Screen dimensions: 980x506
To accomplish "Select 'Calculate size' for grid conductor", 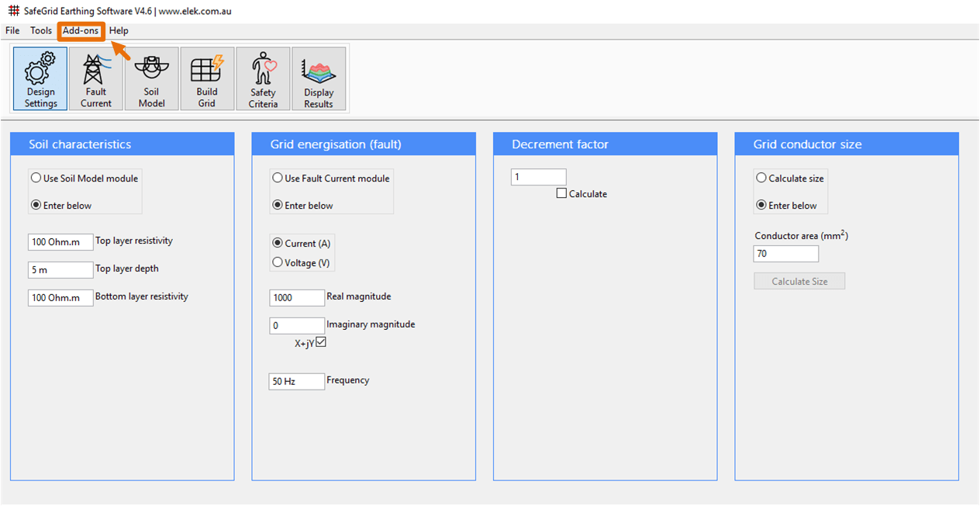I will (761, 178).
